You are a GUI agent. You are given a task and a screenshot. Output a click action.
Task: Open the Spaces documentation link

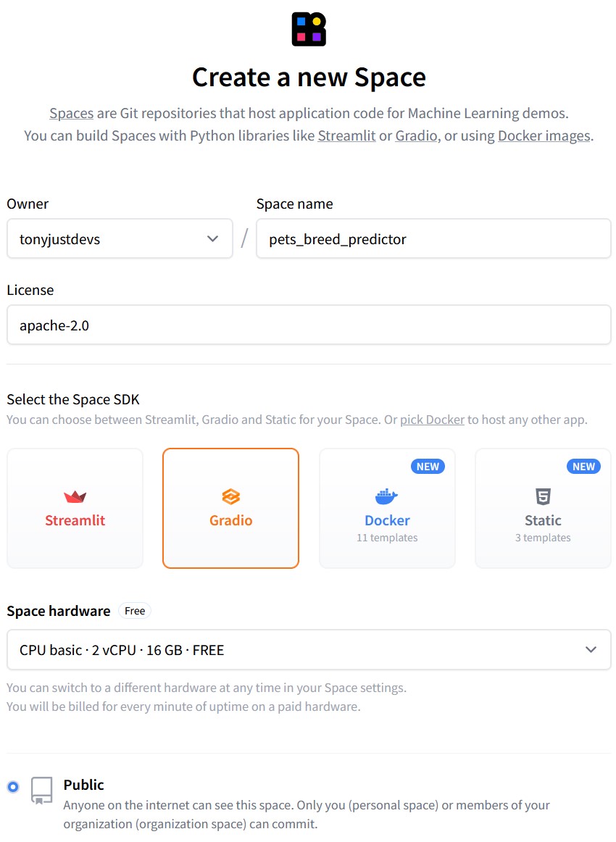coord(72,113)
